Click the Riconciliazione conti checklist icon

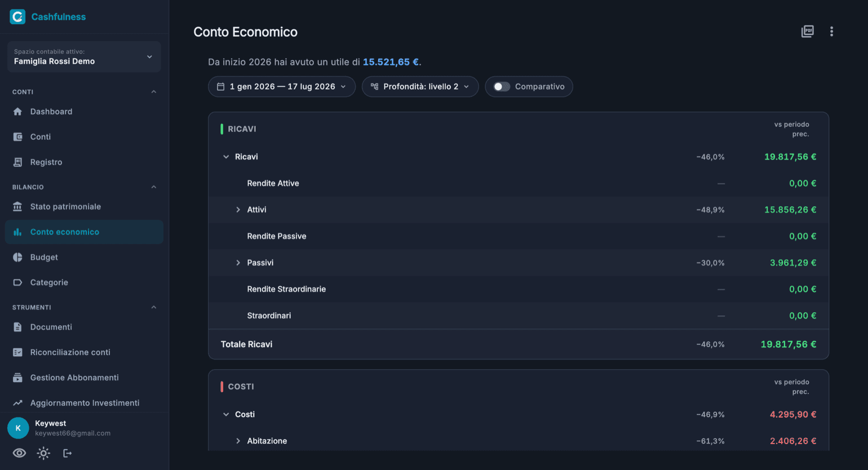point(17,353)
